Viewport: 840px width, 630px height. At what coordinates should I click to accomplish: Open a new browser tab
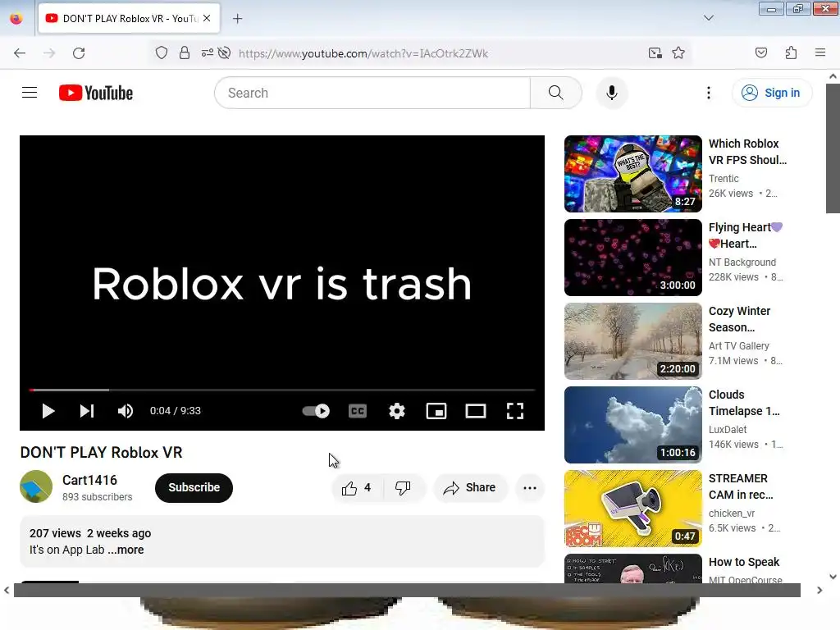click(238, 19)
